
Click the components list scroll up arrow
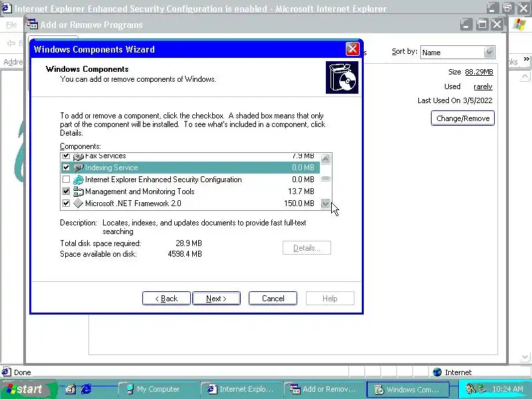325,159
